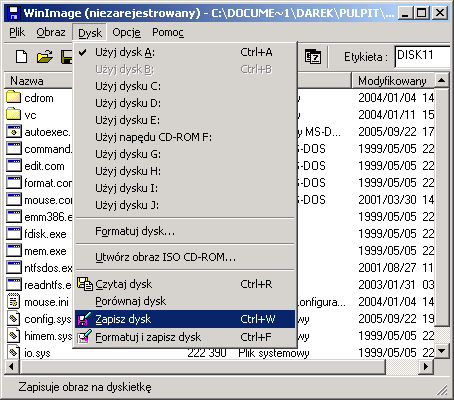Select the command file name
This screenshot has height=400, width=454.
(48, 149)
